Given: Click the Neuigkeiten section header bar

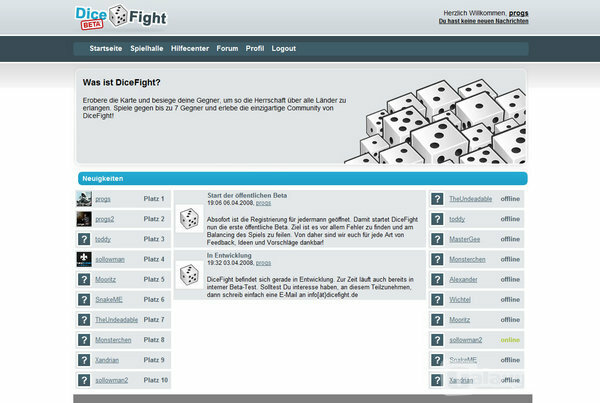Looking at the screenshot, I should (x=303, y=179).
